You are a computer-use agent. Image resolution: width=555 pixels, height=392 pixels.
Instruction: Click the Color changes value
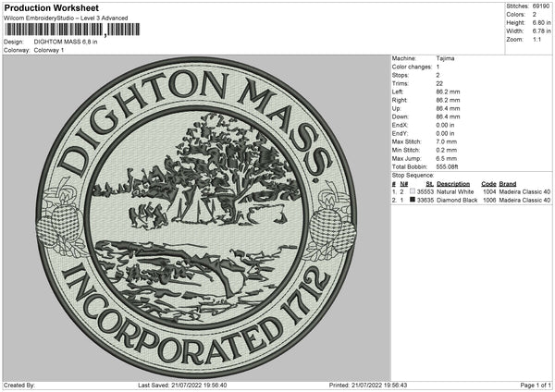click(x=438, y=67)
